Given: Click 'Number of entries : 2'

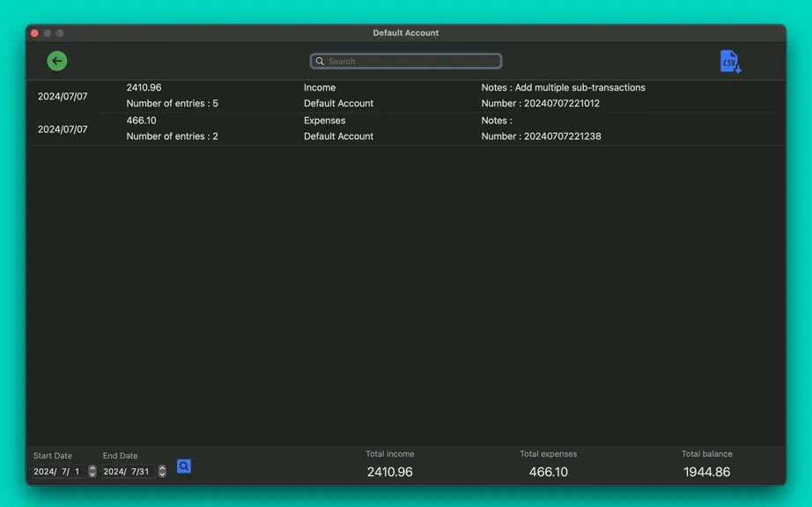Looking at the screenshot, I should (172, 136).
